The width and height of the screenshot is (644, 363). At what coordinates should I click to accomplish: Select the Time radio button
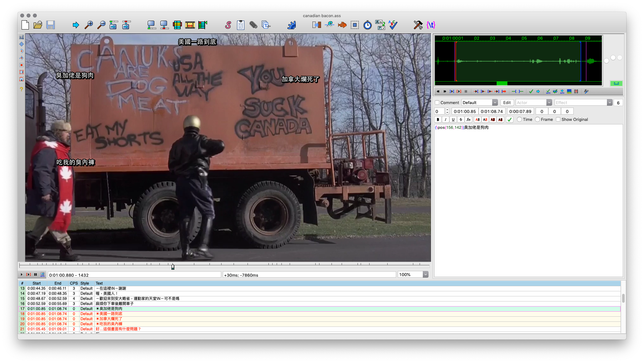coord(519,119)
